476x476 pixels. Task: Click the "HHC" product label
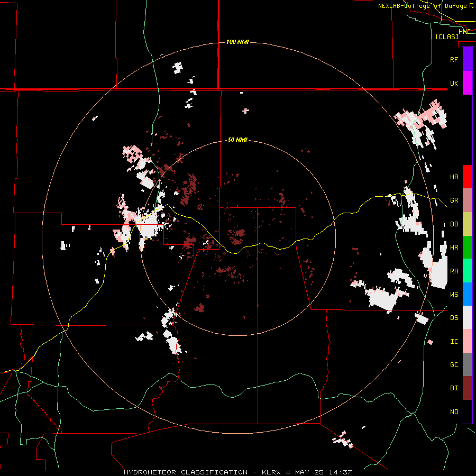[464, 31]
